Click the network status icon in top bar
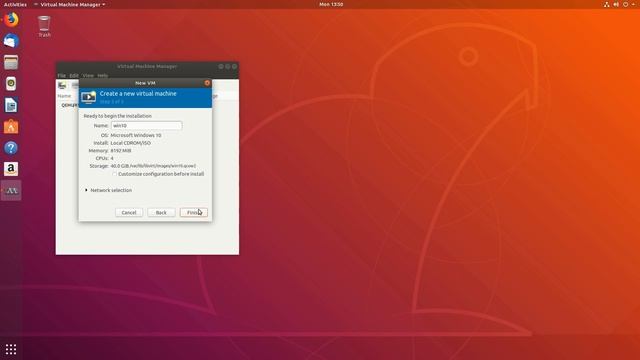640x360 pixels. [607, 4]
